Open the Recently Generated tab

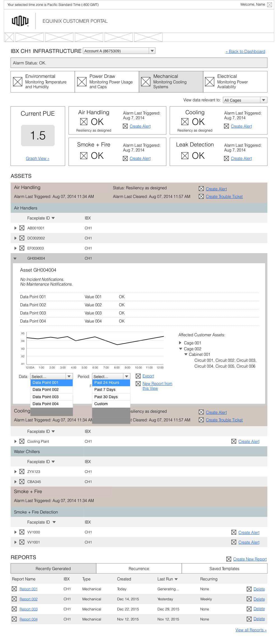[53, 568]
